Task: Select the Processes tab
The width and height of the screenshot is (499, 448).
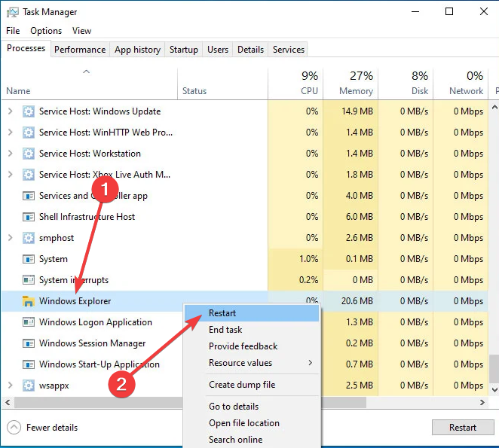Action: pyautogui.click(x=26, y=48)
